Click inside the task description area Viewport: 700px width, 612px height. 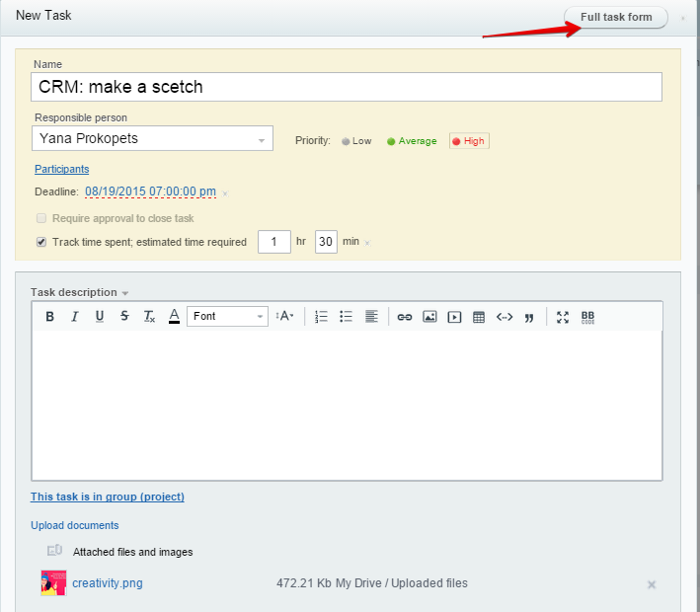(347, 406)
